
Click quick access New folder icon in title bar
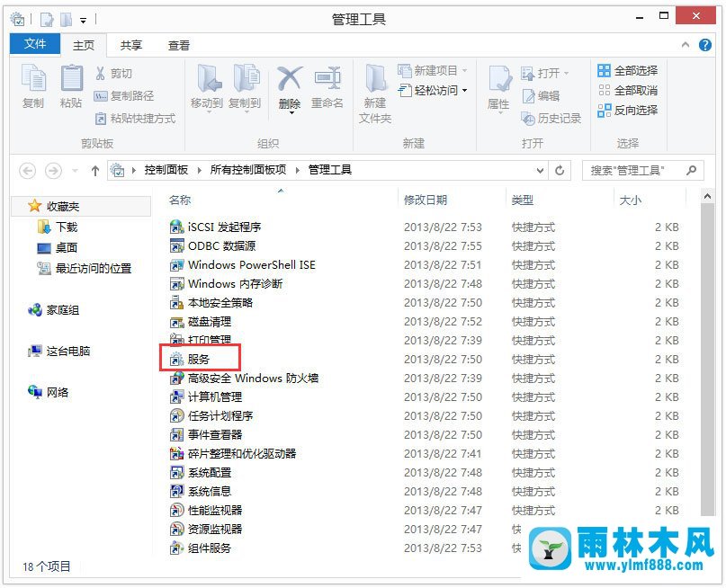(67, 19)
